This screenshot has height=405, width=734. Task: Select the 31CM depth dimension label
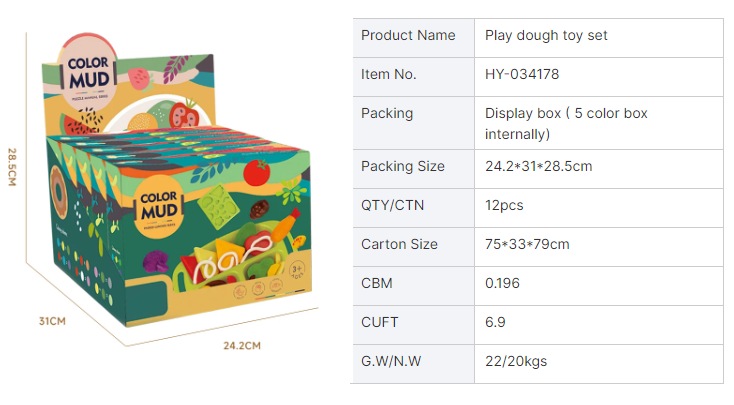pyautogui.click(x=52, y=321)
